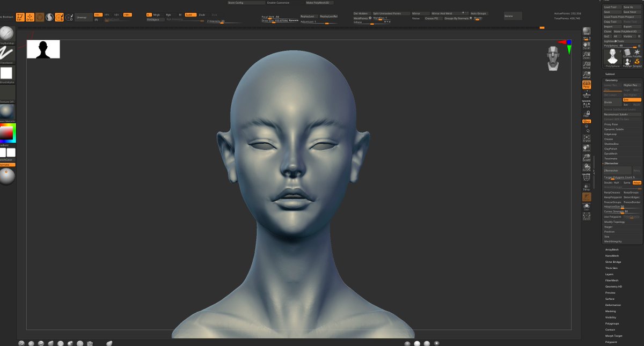Click the AAHalf icon

[587, 75]
